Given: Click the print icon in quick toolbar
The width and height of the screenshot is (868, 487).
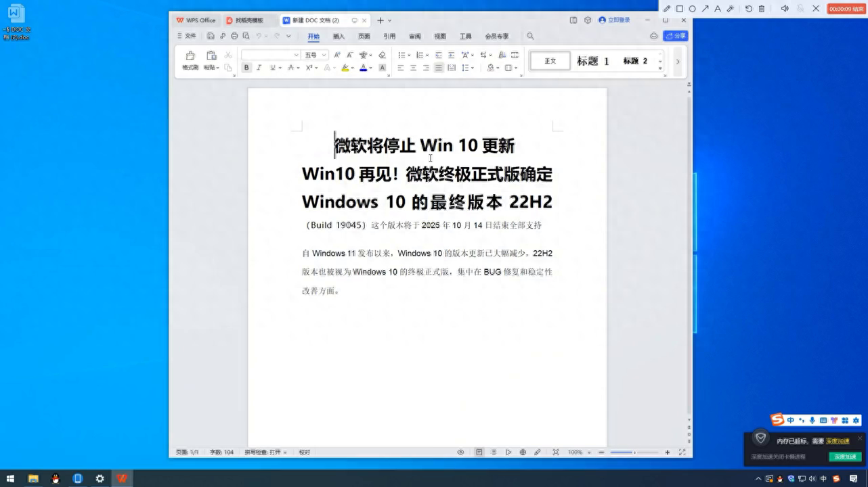Looking at the screenshot, I should pos(234,37).
